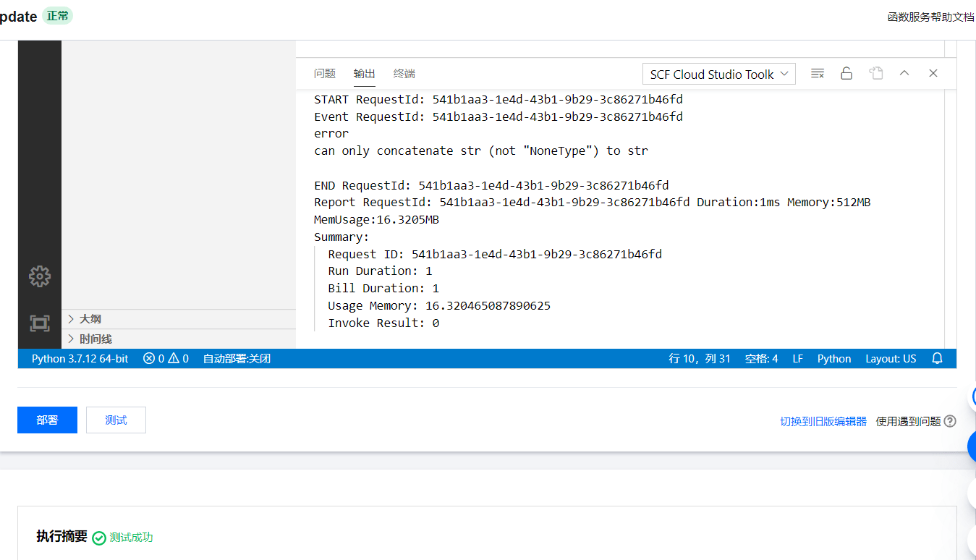Change the LF line ending setting
Image resolution: width=976 pixels, height=560 pixels.
point(797,358)
